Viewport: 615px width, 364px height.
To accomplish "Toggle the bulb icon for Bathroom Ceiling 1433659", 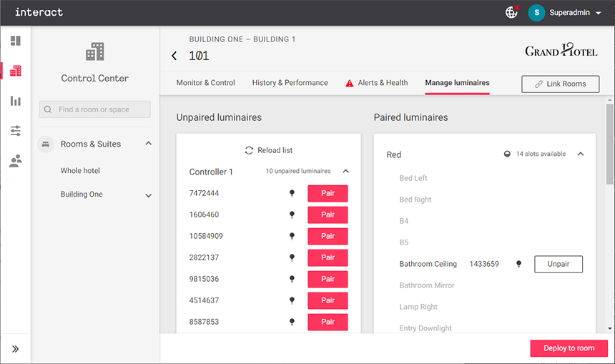I will [x=519, y=264].
